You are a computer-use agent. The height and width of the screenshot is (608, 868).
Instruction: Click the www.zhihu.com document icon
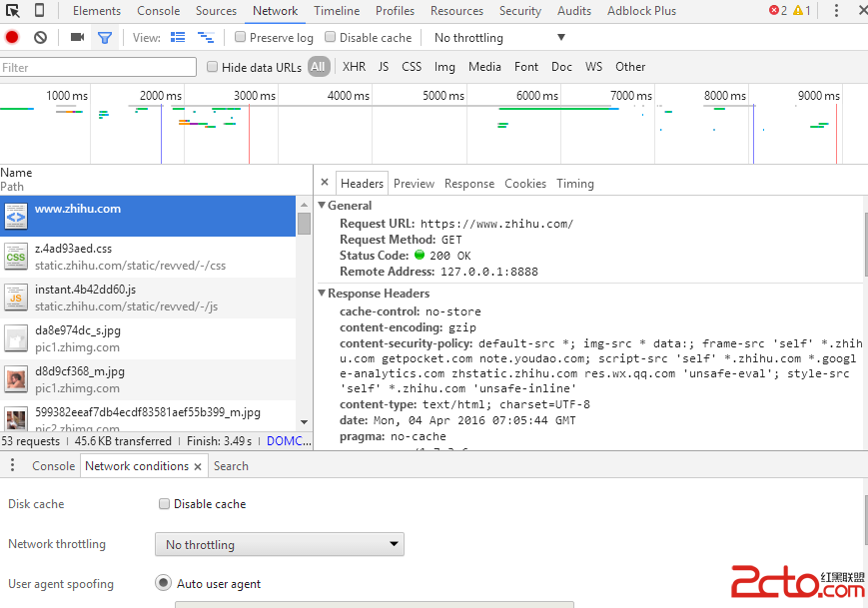16,217
